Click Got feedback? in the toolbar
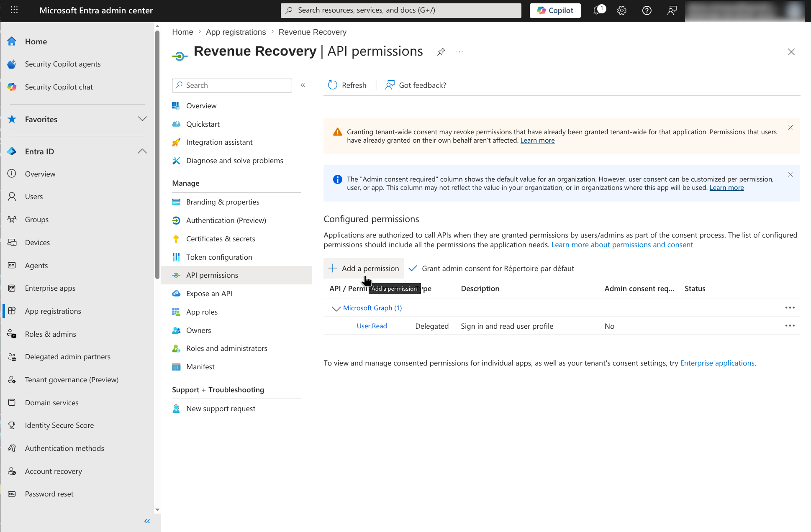The height and width of the screenshot is (532, 811). tap(416, 85)
